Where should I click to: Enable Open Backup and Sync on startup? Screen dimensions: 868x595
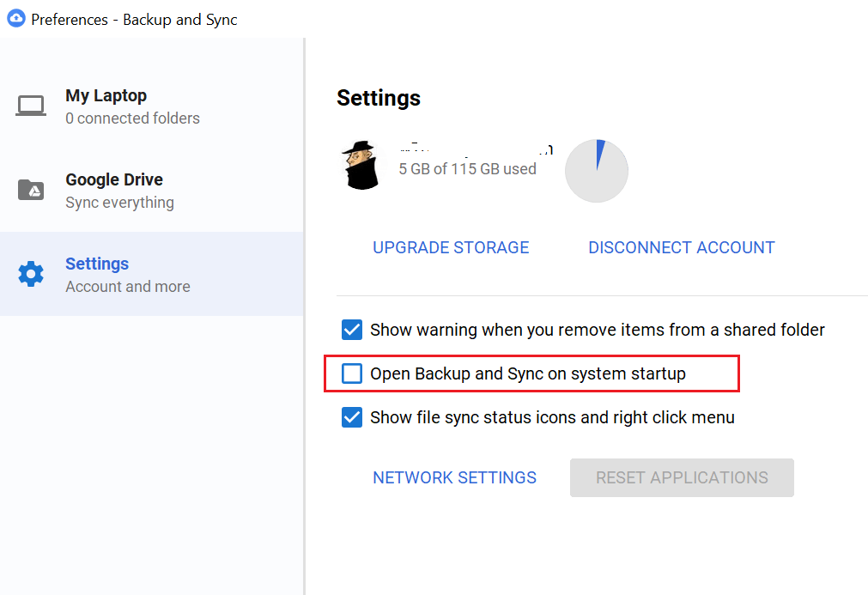(352, 373)
